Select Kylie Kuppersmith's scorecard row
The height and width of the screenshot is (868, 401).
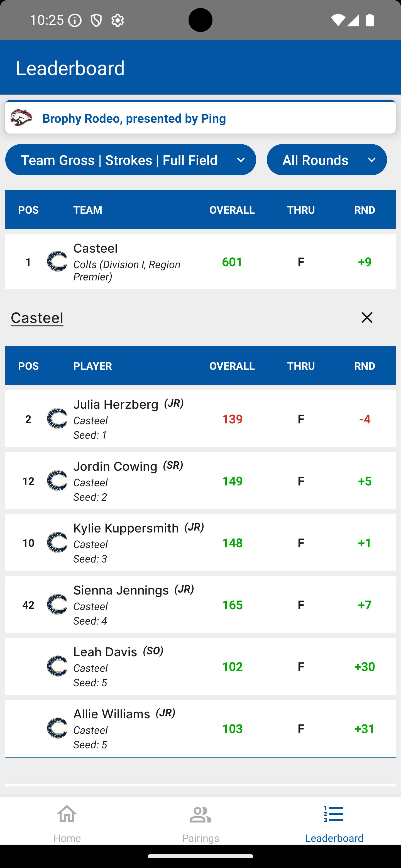click(x=200, y=542)
